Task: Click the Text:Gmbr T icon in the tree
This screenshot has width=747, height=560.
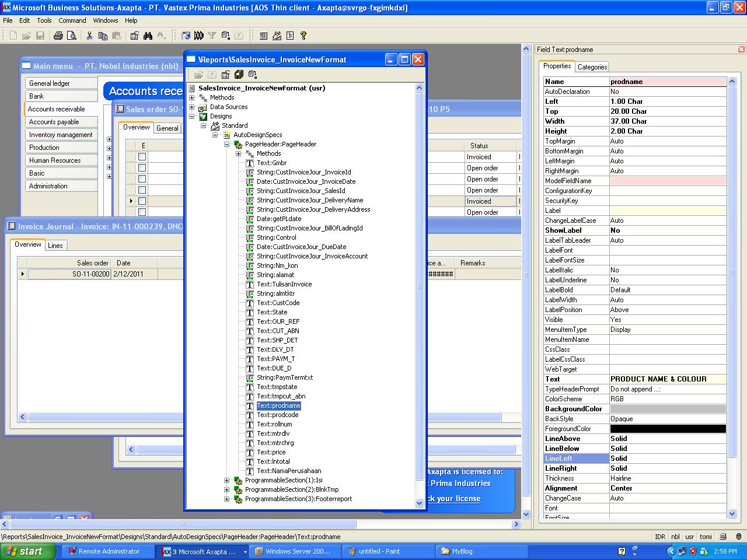Action: 250,163
